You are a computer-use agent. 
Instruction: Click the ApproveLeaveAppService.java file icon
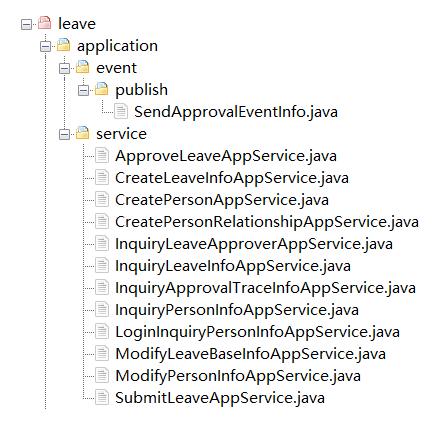coord(102,156)
